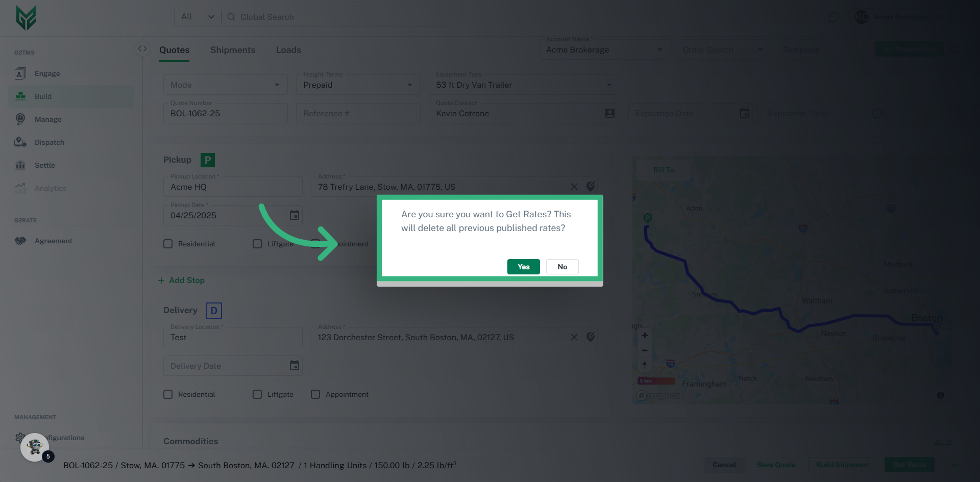Click the delivery address verification pin icon
Screen dimensions: 980x482
click(x=591, y=337)
